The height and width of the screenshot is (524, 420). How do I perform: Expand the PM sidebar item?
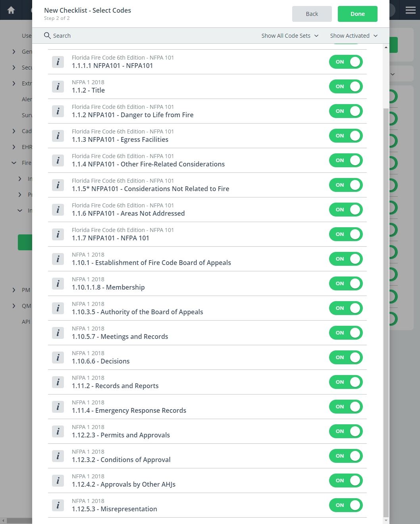pos(14,290)
